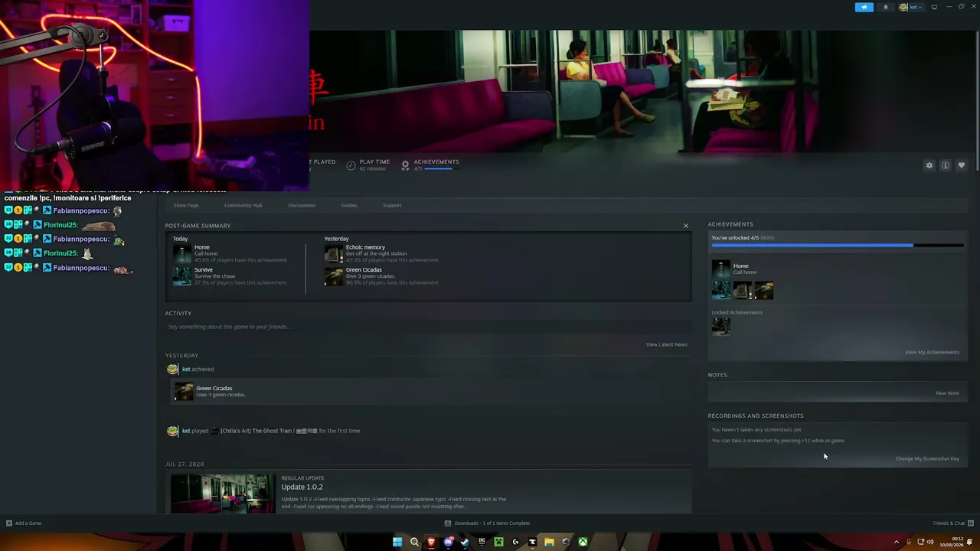Open View My Achievements link
The height and width of the screenshot is (551, 980).
point(932,352)
